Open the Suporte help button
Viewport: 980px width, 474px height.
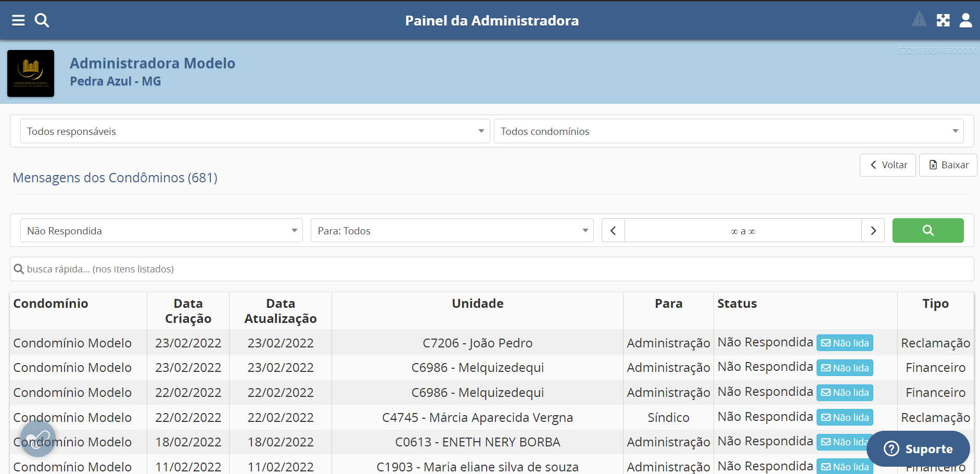coord(918,448)
